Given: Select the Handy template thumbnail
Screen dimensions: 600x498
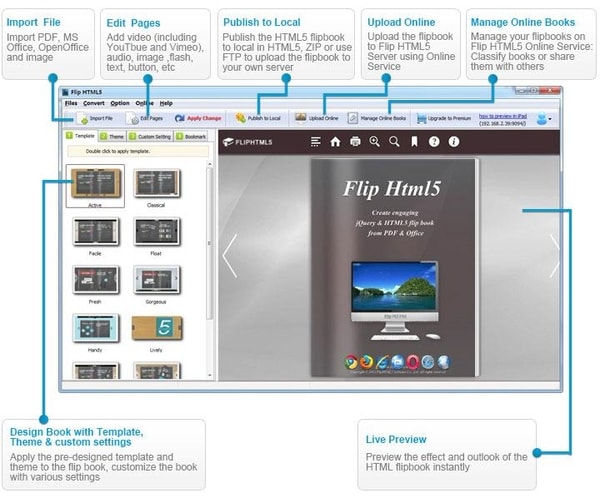Looking at the screenshot, I should (x=95, y=328).
